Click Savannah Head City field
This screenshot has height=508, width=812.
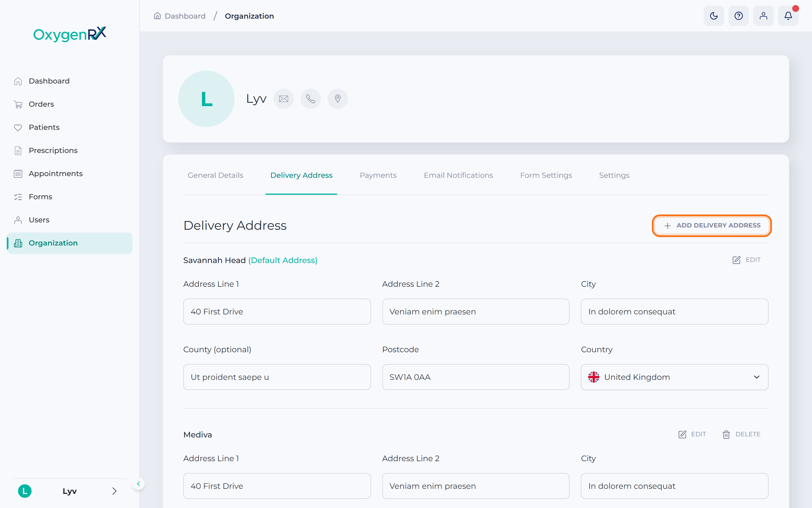[674, 312]
